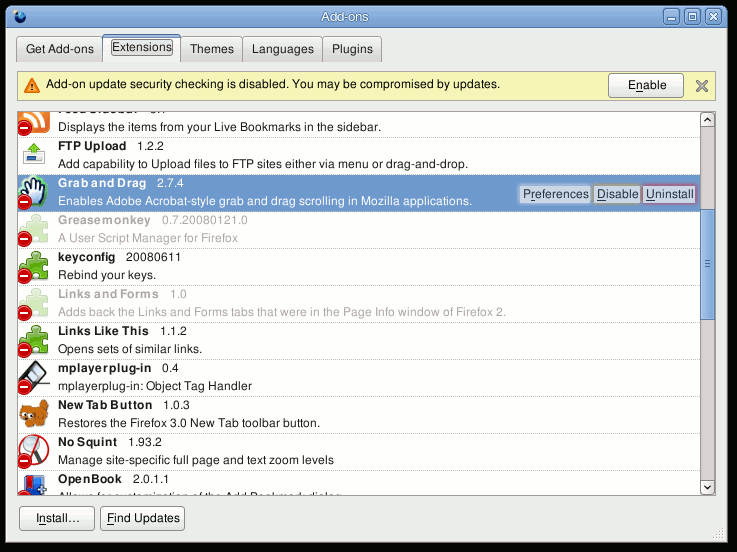The height and width of the screenshot is (552, 737).
Task: Click 'mplayerplug-in: Object Tag Handler' description
Action: coord(155,386)
